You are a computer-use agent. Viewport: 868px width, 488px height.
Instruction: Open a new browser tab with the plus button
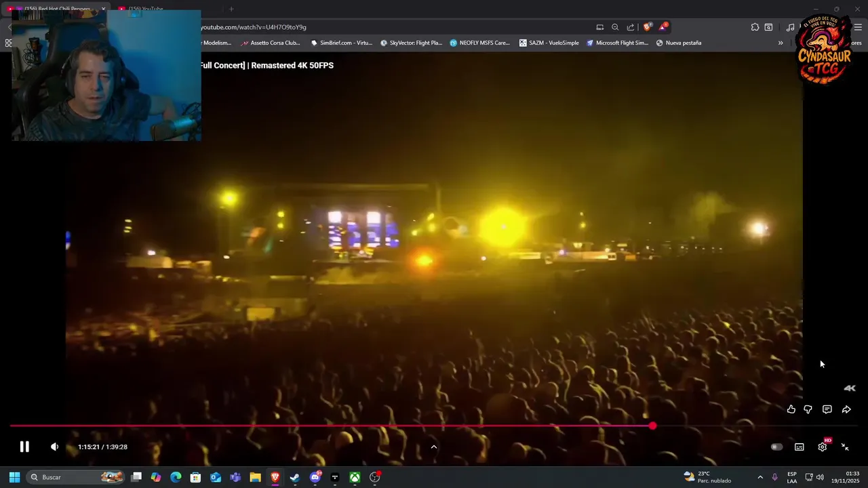pyautogui.click(x=231, y=9)
